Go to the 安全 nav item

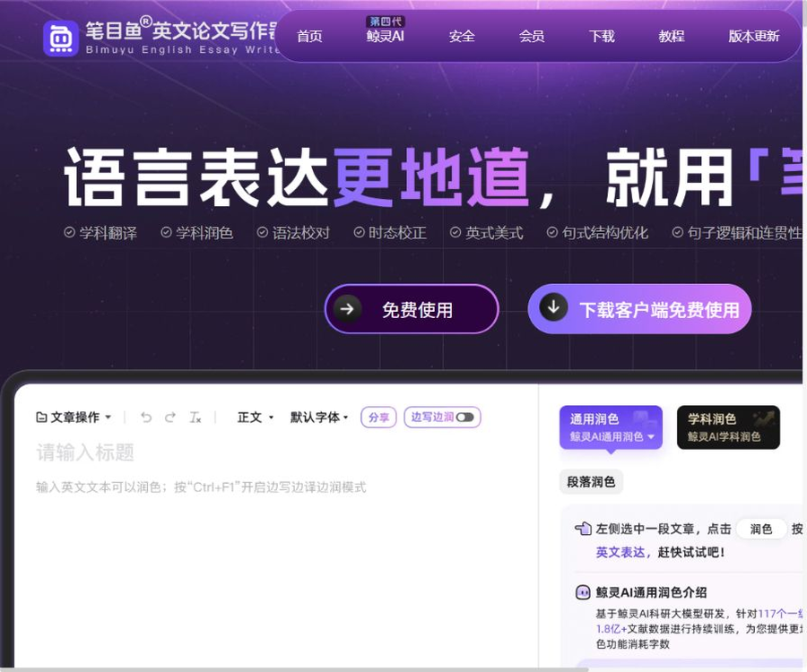click(462, 36)
